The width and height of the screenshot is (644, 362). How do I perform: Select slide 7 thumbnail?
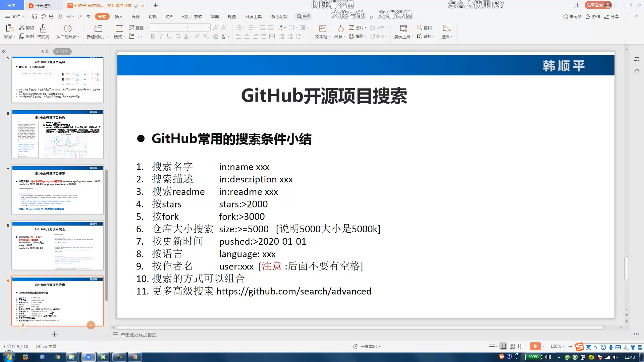click(x=58, y=190)
